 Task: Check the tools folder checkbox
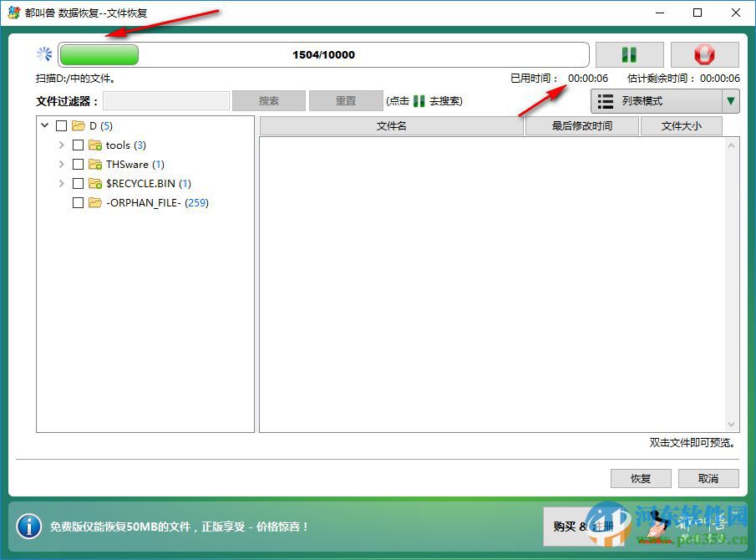(78, 145)
